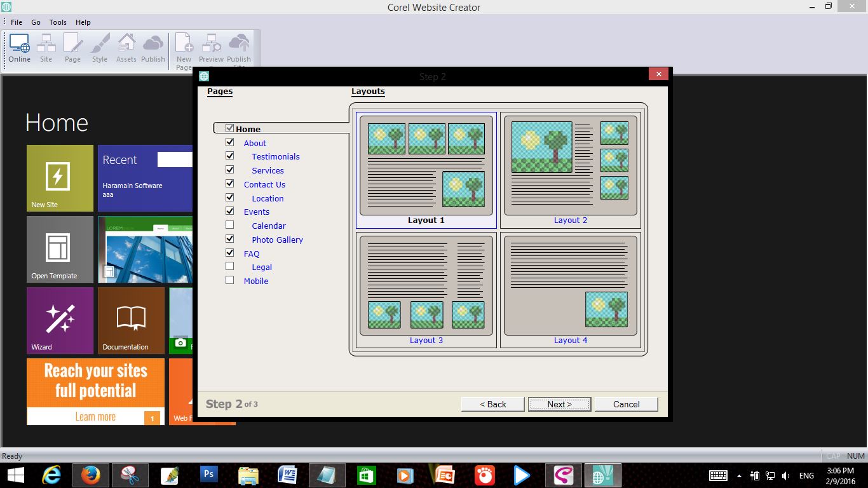The image size is (868, 488).
Task: Open File Explorer from the taskbar
Action: click(x=248, y=475)
